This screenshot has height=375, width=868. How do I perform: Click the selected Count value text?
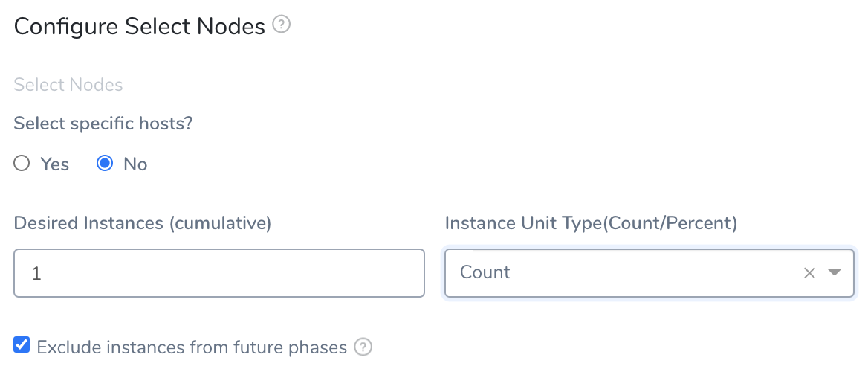coord(485,272)
